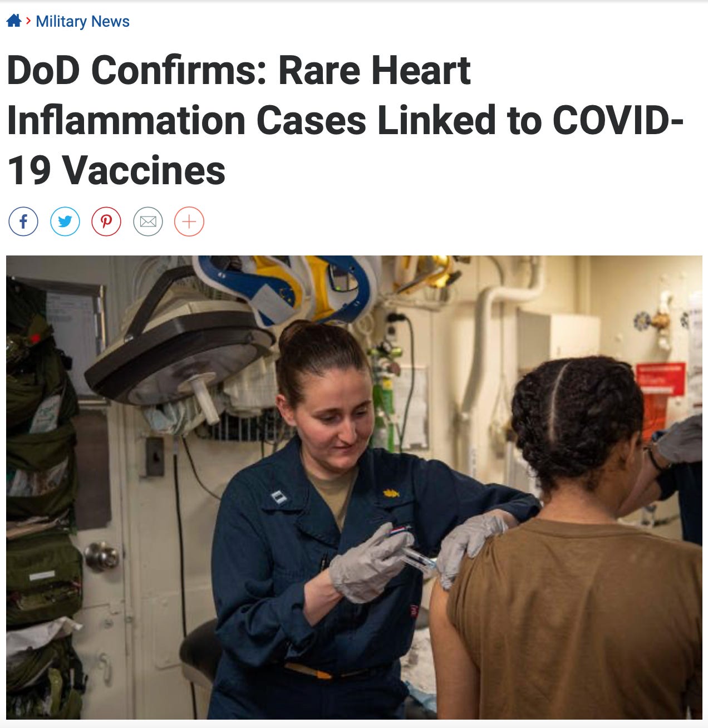
Task: Click the red breadcrumb chevron separator
Action: pyautogui.click(x=28, y=21)
